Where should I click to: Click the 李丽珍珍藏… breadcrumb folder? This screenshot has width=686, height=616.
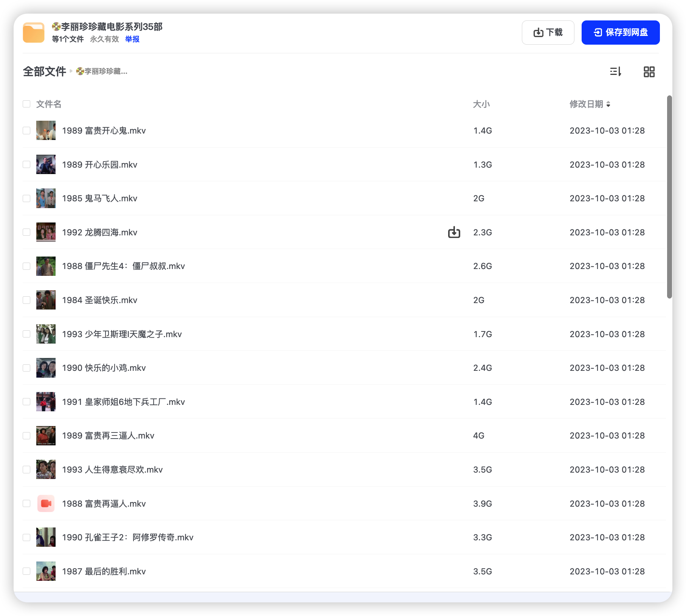click(x=102, y=71)
